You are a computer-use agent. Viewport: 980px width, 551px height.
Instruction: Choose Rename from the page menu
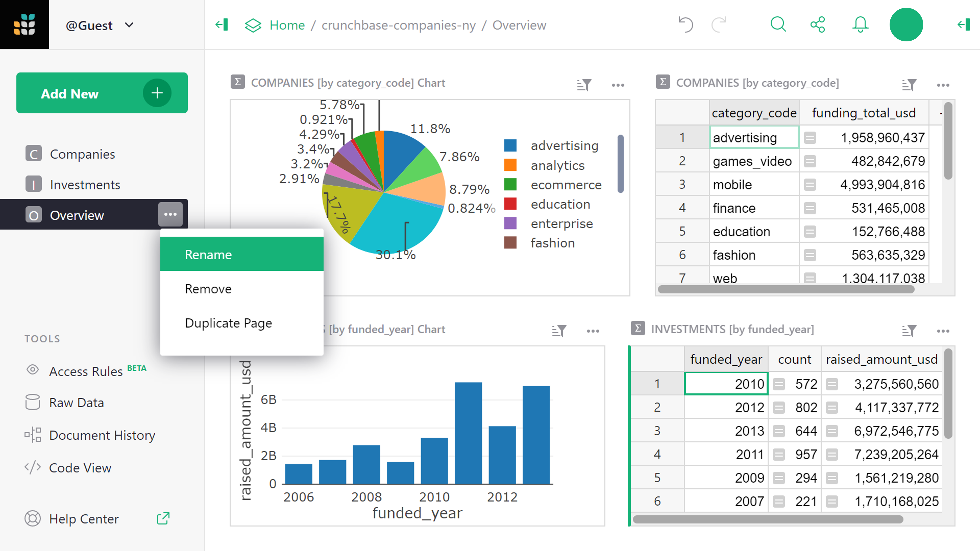(208, 254)
